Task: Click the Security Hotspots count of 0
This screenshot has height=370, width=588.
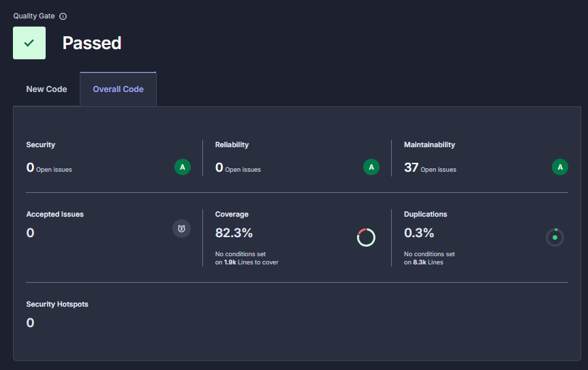Action: 30,323
